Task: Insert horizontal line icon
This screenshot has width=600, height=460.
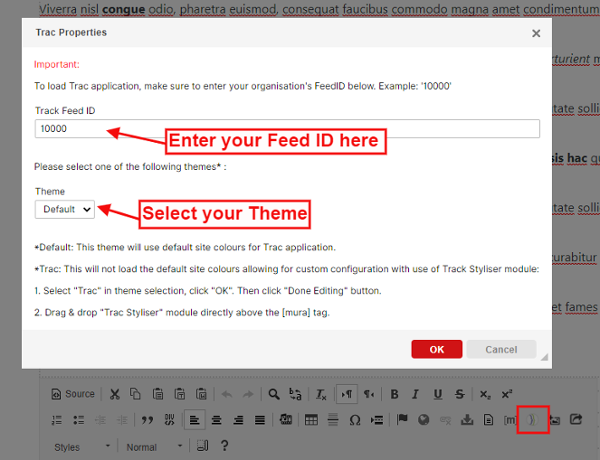Action: (333, 420)
